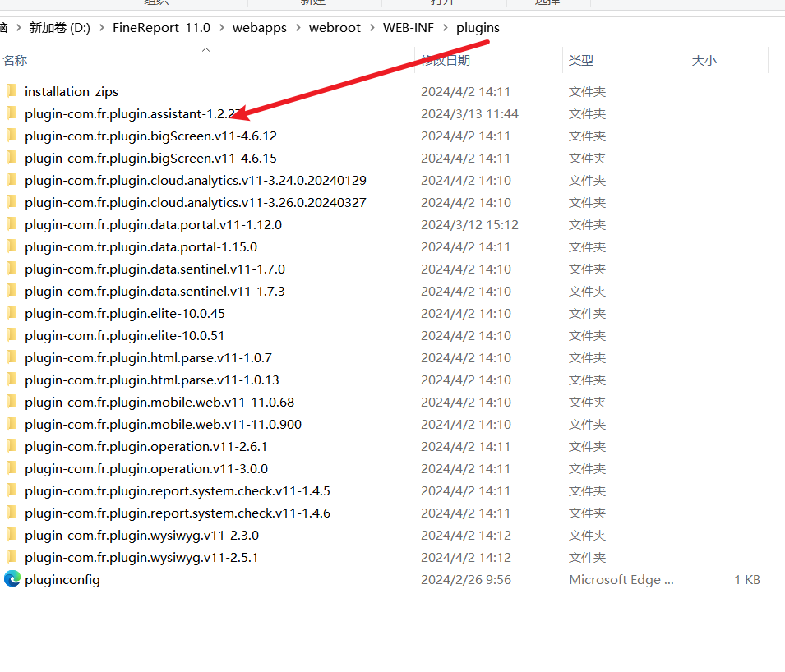785x672 pixels.
Task: Sort by the 类型 column header
Action: 581,61
